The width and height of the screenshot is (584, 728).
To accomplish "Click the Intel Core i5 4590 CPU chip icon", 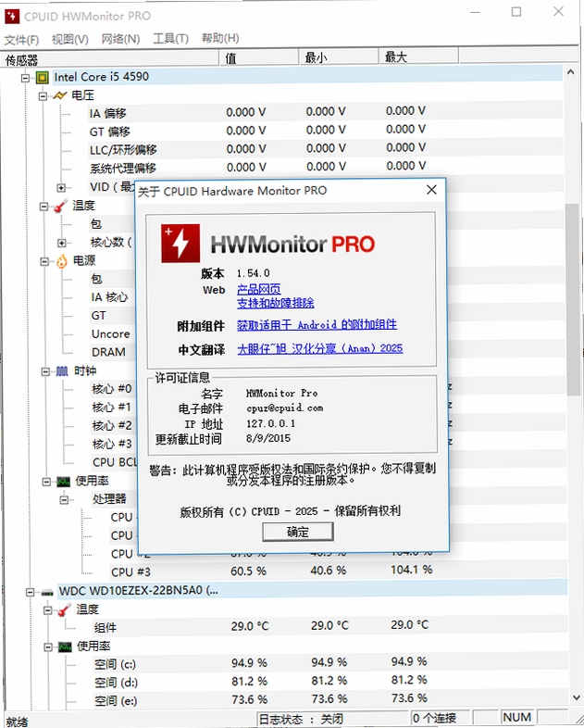I will [43, 77].
